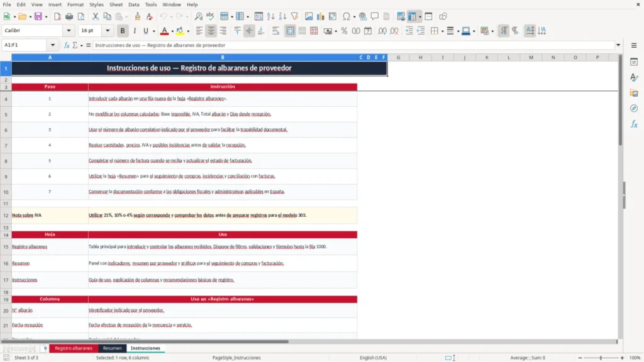The image size is (644, 362).
Task: Insert hyperlink globe icon
Action: (x=363, y=16)
